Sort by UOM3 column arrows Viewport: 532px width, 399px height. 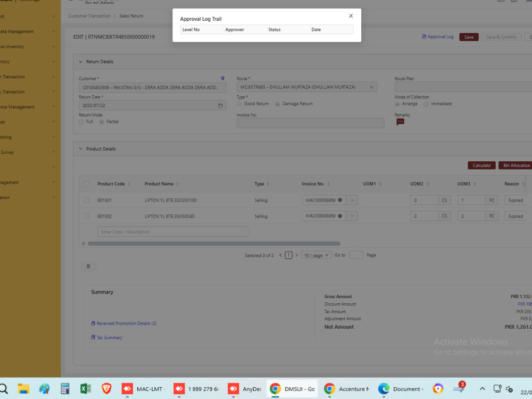pos(475,184)
